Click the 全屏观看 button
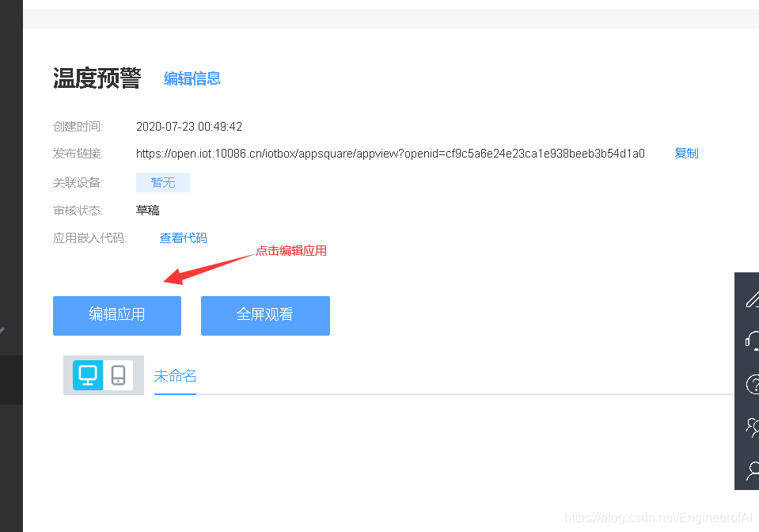The image size is (759, 532). pyautogui.click(x=265, y=315)
